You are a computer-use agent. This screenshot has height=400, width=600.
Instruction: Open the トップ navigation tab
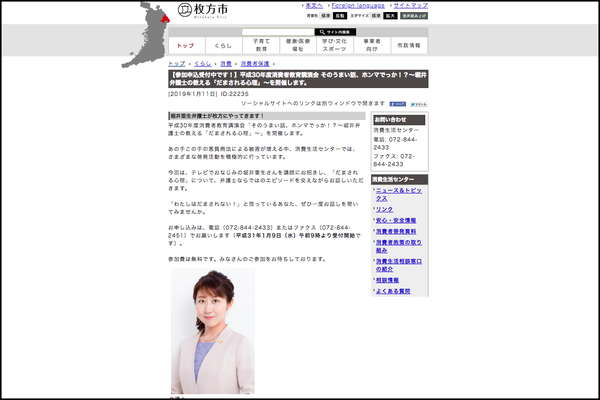[x=185, y=46]
